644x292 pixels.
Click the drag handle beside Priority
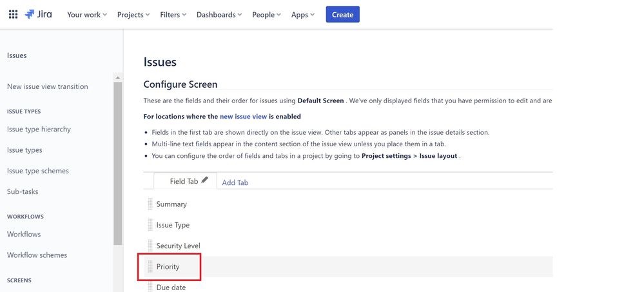[x=150, y=266]
